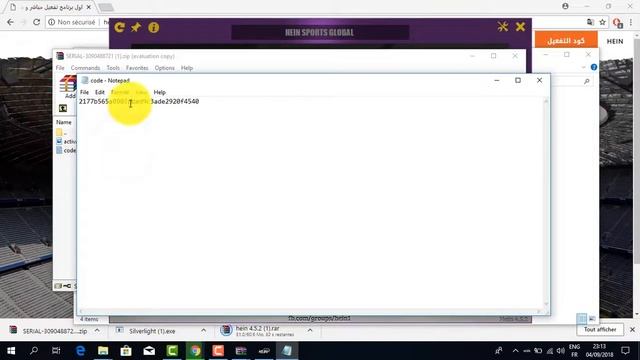The width and height of the screenshot is (640, 360).
Task: Click the ENG FR language indicator
Action: pyautogui.click(x=574, y=351)
